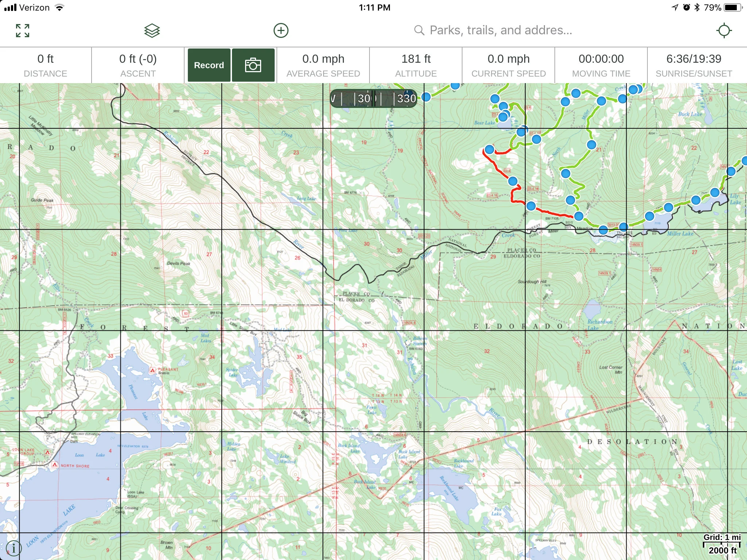This screenshot has width=747, height=560.
Task: Select the waypoint at red track end
Action: (489, 149)
